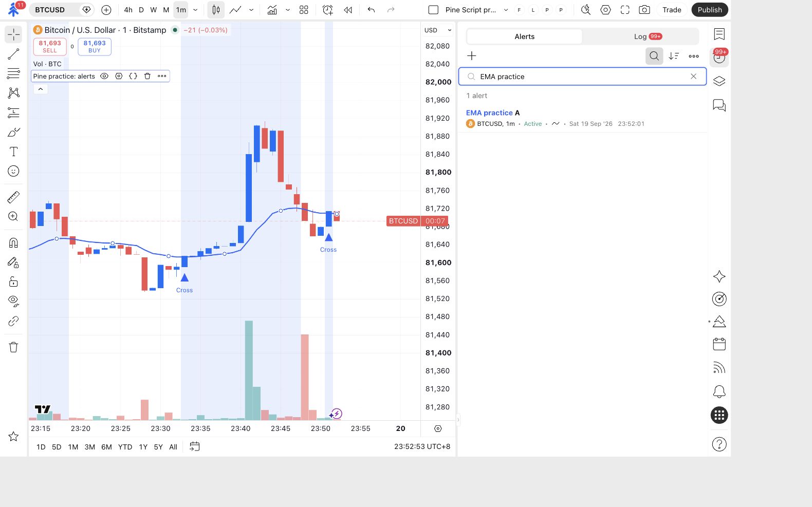812x507 pixels.
Task: Start bar replay mode
Action: 348,10
